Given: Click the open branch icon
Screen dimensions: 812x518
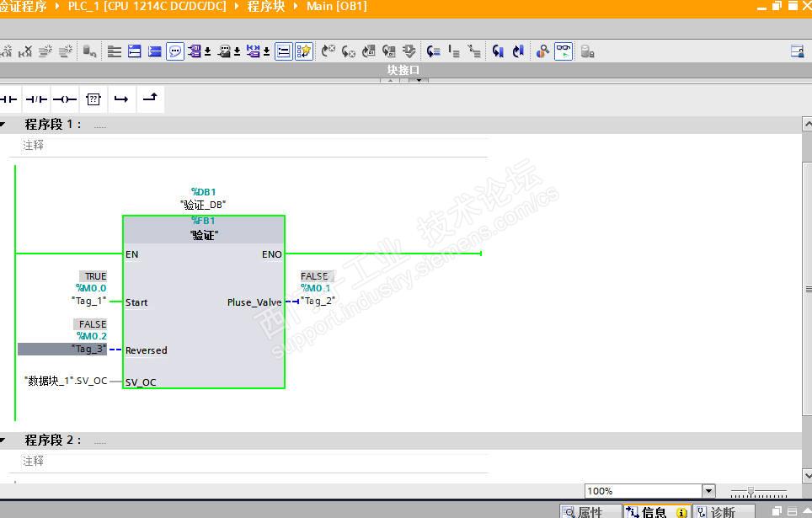Looking at the screenshot, I should pos(121,99).
